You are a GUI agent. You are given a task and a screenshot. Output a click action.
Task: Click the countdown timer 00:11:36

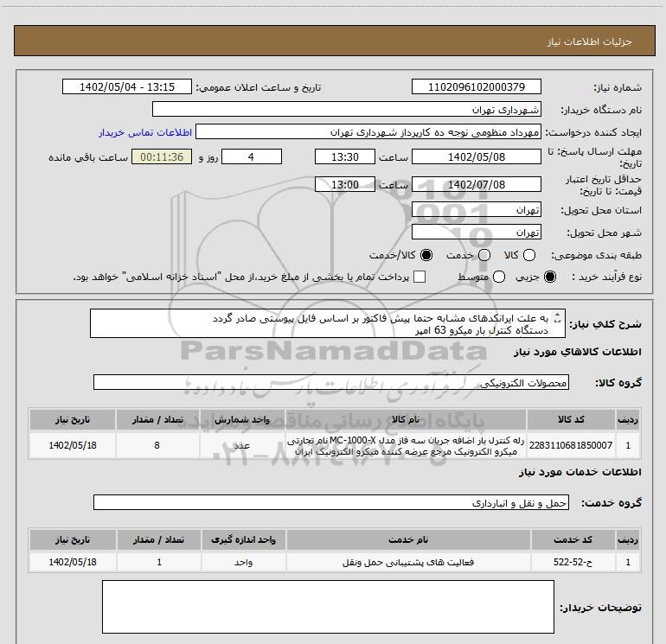(x=162, y=156)
